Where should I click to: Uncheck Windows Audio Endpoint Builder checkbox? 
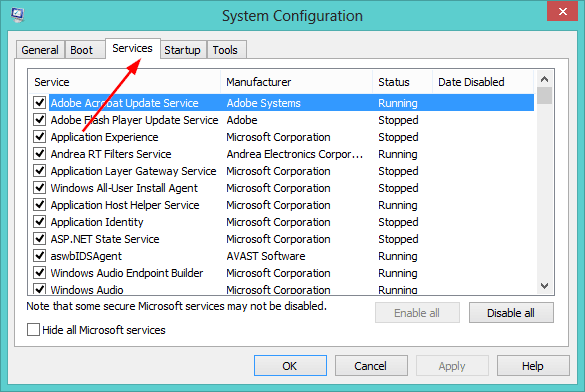[40, 273]
